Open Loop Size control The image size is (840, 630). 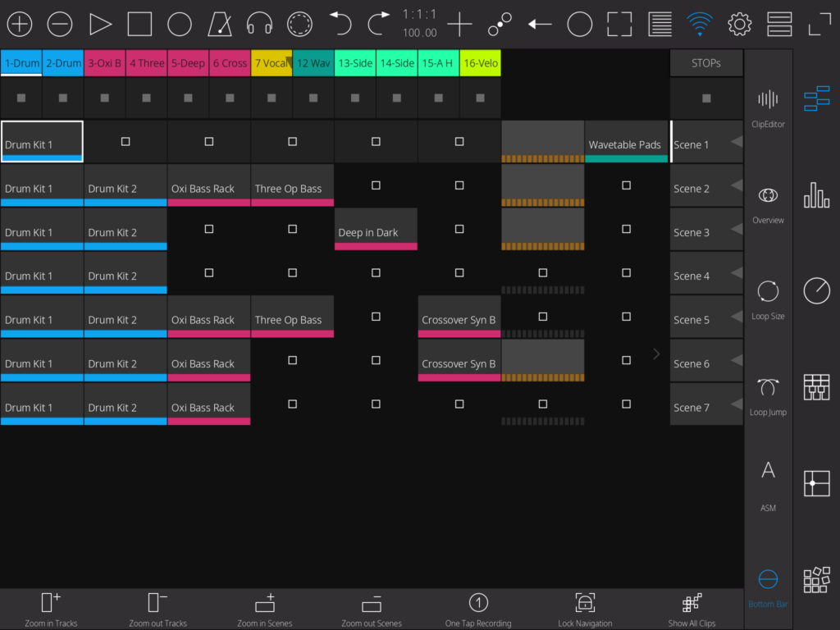pyautogui.click(x=768, y=299)
